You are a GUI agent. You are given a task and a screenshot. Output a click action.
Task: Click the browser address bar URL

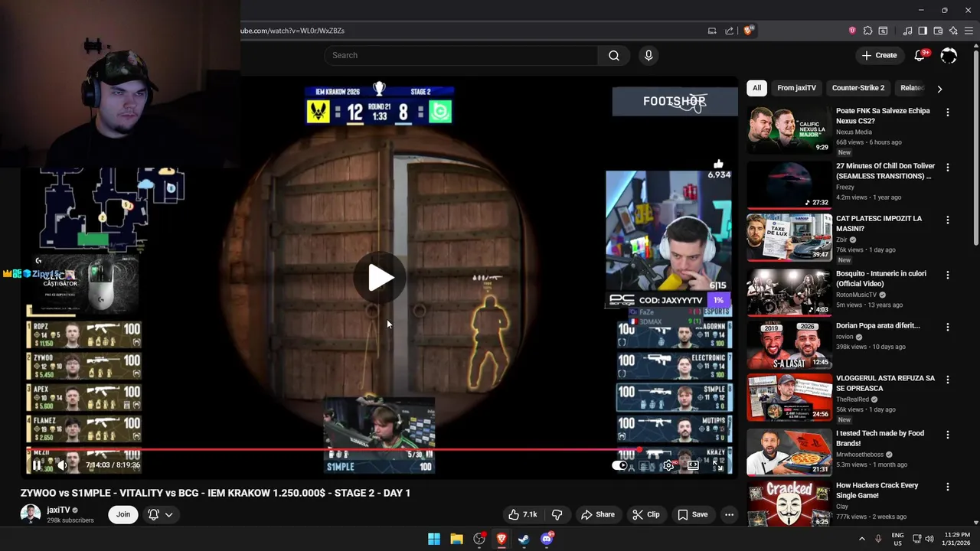(292, 31)
